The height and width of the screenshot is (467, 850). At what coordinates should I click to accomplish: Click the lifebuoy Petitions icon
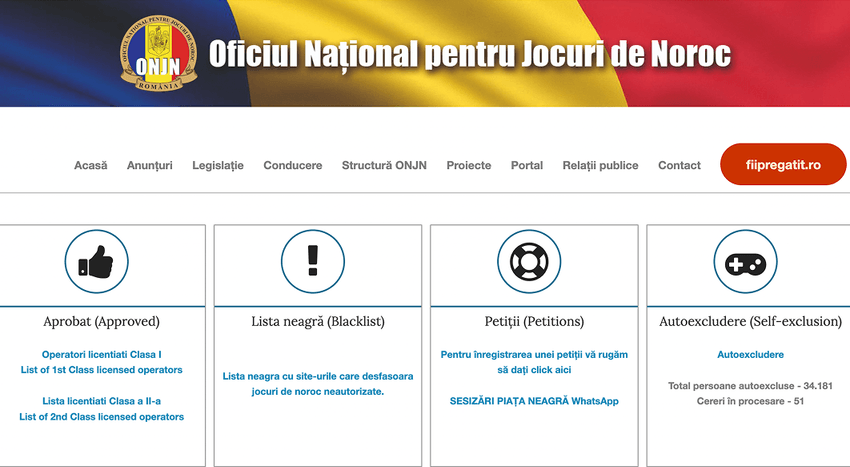(529, 262)
